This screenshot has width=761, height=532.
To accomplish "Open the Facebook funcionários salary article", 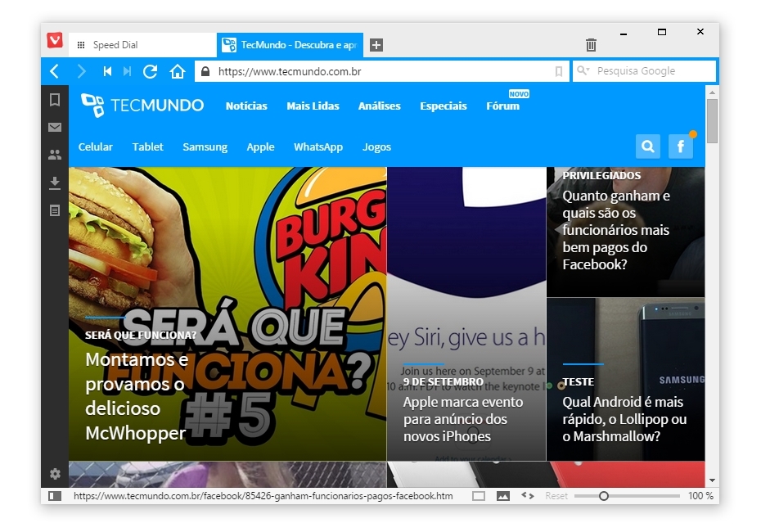I will click(x=616, y=230).
